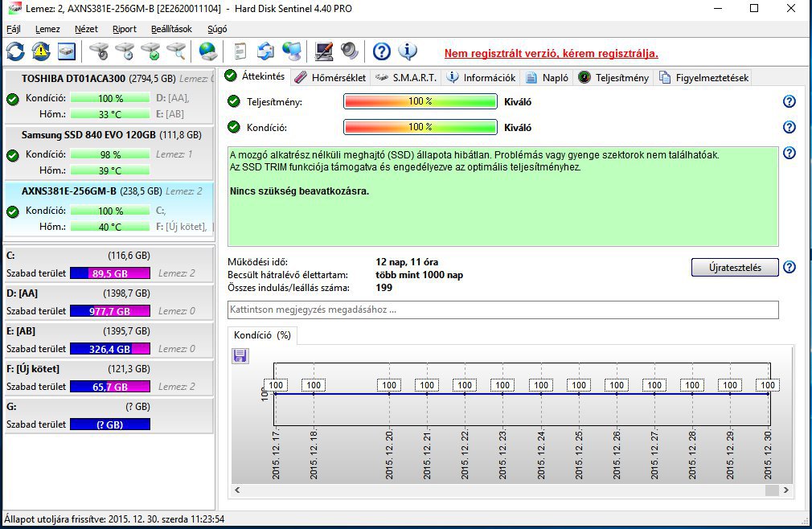Click the 2015. 12. 17. chart data point label
812x529 pixels.
(276, 385)
